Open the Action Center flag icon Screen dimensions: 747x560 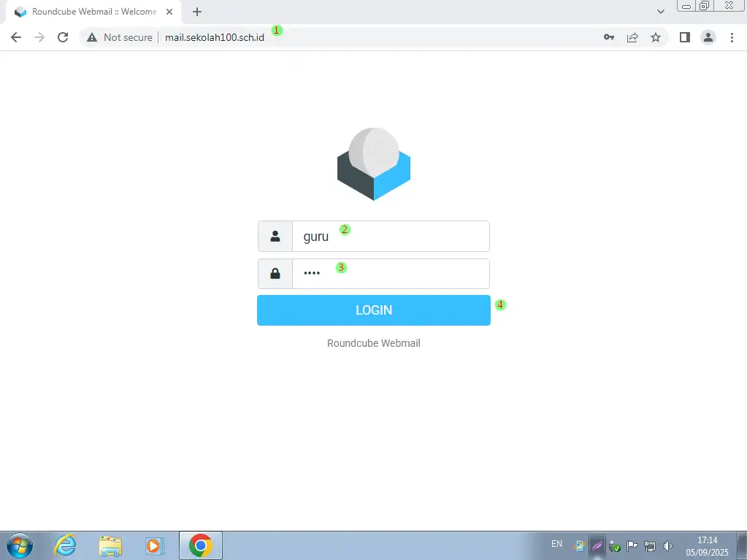coord(632,546)
